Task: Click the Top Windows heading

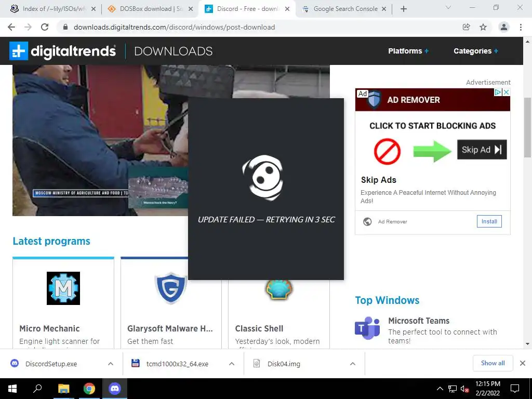Action: [387, 300]
